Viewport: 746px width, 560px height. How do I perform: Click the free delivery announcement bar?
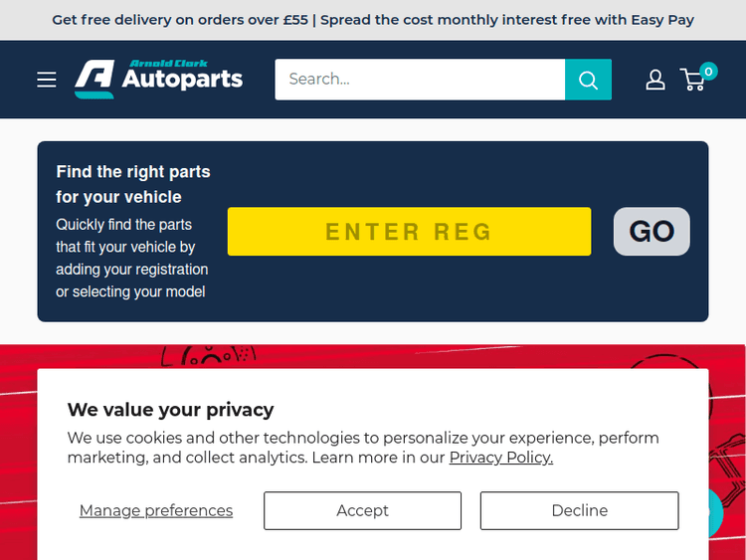point(373,20)
